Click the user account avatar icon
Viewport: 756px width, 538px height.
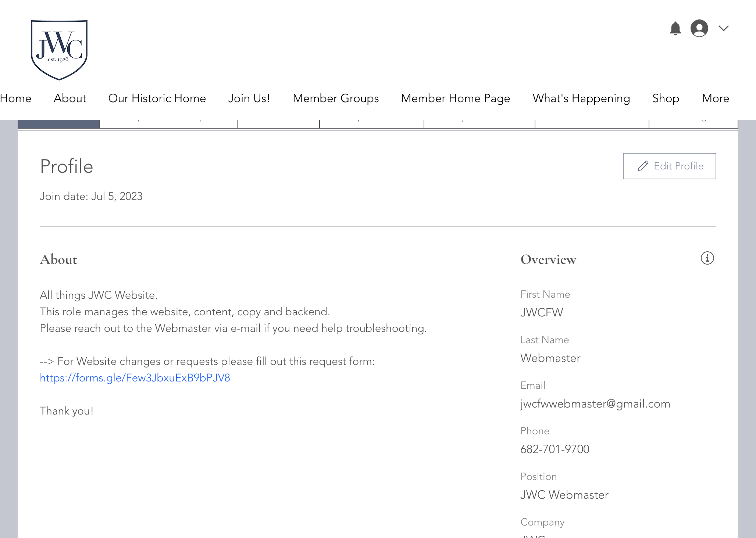pyautogui.click(x=699, y=28)
